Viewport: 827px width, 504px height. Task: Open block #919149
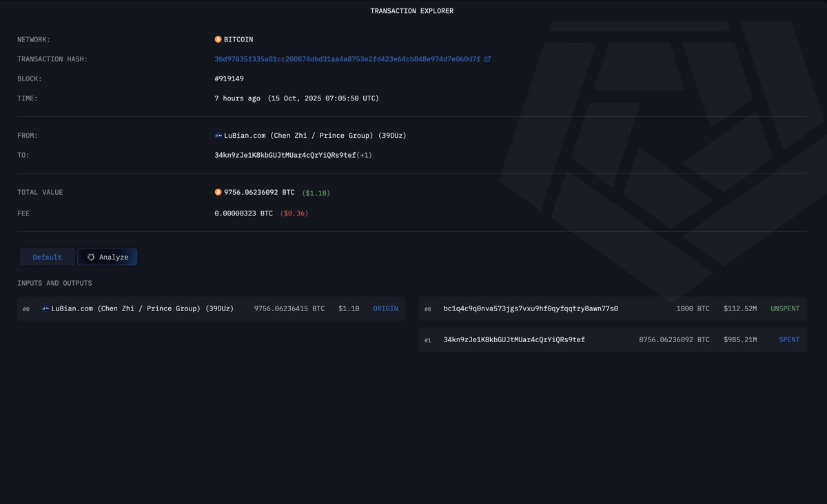click(x=229, y=78)
